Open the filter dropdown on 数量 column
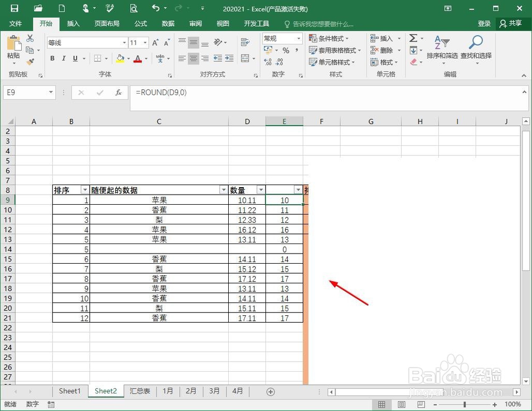532x411 pixels. [x=261, y=189]
